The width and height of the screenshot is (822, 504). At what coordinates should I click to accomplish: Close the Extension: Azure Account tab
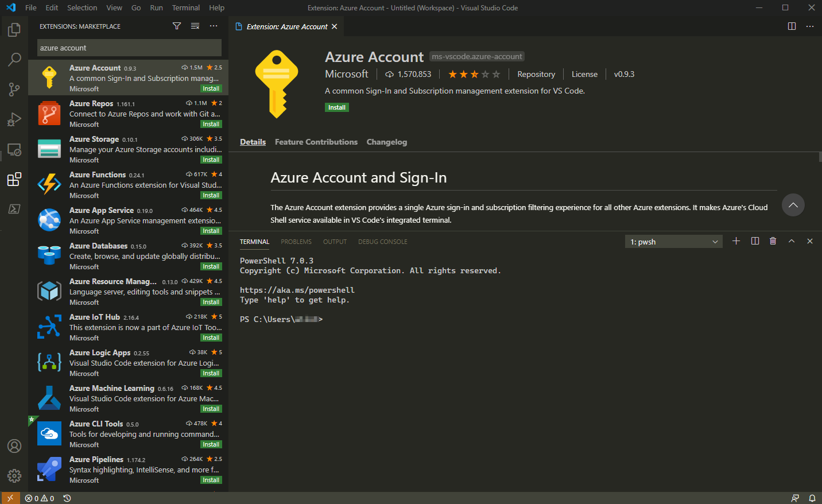click(x=334, y=26)
